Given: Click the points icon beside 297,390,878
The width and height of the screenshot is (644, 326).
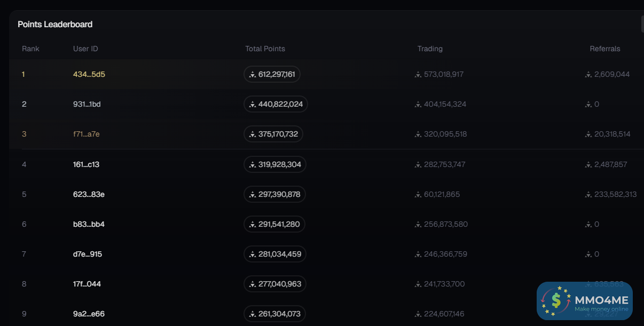Looking at the screenshot, I should click(x=253, y=195).
